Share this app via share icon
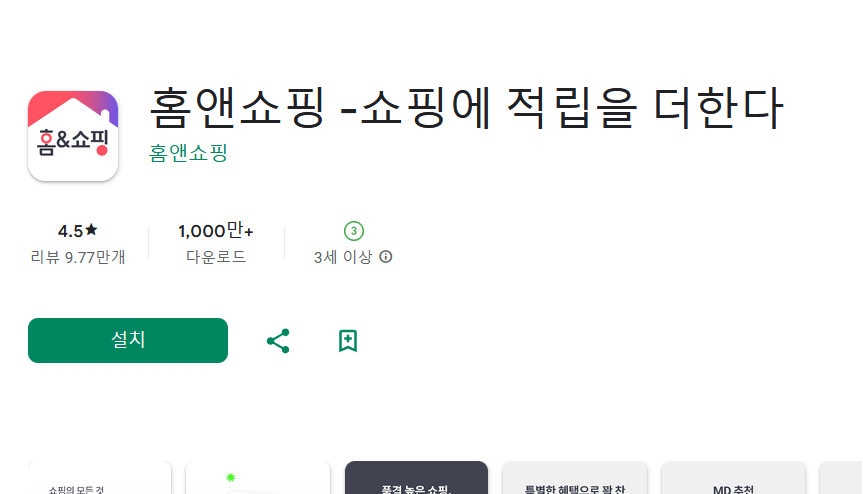 [x=278, y=341]
